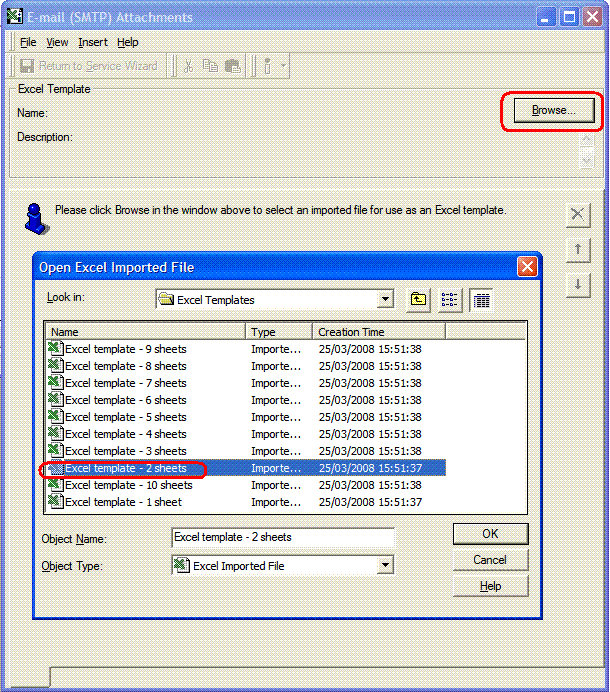The width and height of the screenshot is (610, 692).
Task: Select Excel template - 2 sheets
Action: pos(126,468)
